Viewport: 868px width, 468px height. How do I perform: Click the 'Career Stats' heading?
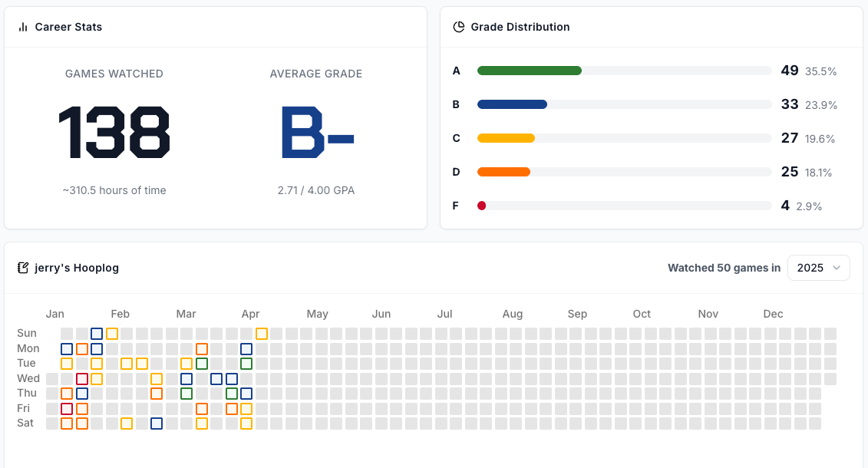(x=68, y=27)
